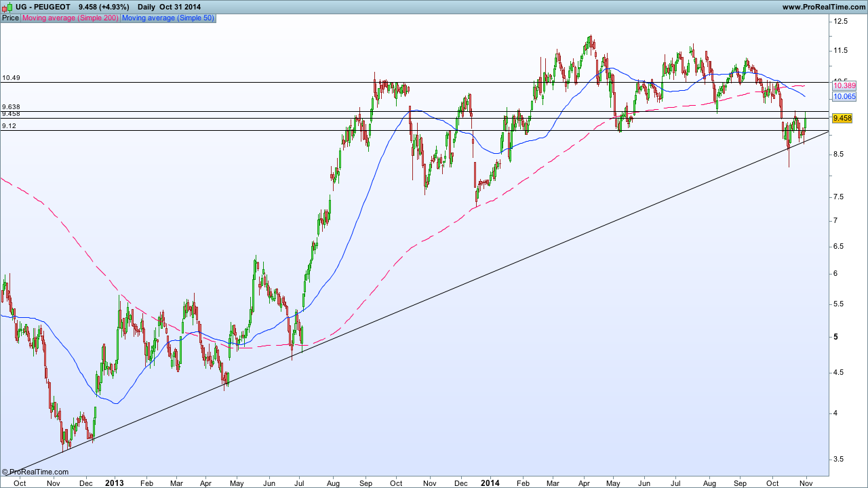Click the 8.5 price axis label
The image size is (868, 488).
(839, 155)
